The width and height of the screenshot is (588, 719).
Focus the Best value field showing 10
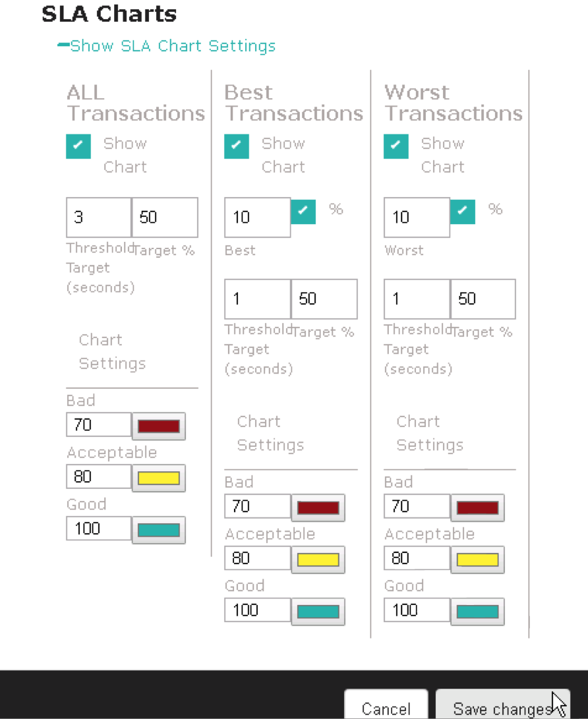(257, 217)
